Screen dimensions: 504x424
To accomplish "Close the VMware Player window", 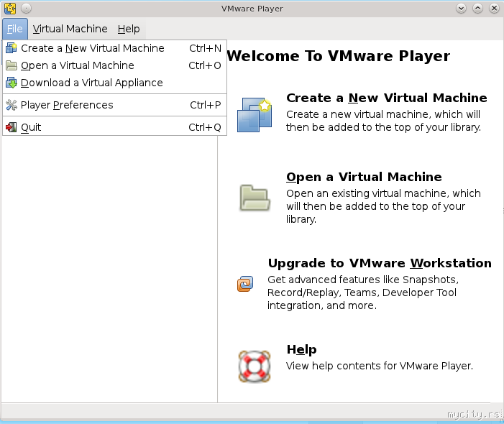I will (x=494, y=9).
